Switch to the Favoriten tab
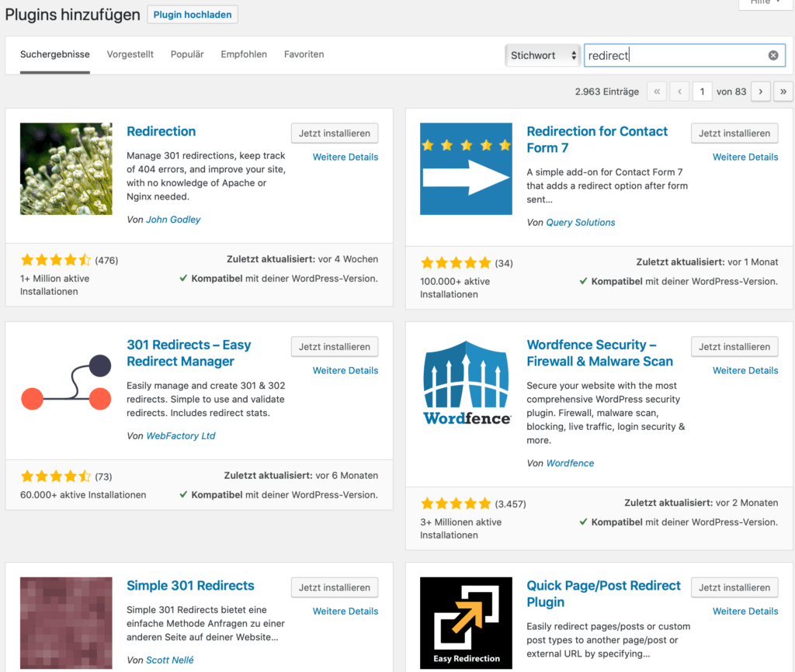795x672 pixels. (x=304, y=54)
